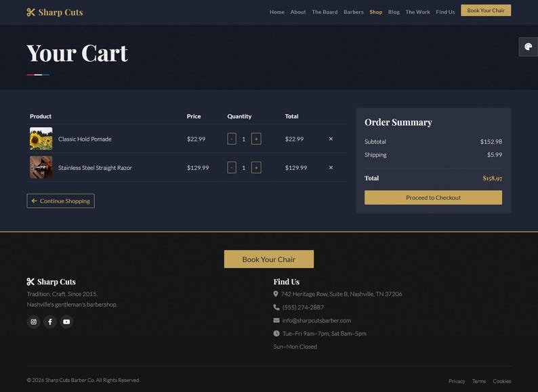Open the Blog page
Screen dimensions: 538x392
(x=394, y=12)
